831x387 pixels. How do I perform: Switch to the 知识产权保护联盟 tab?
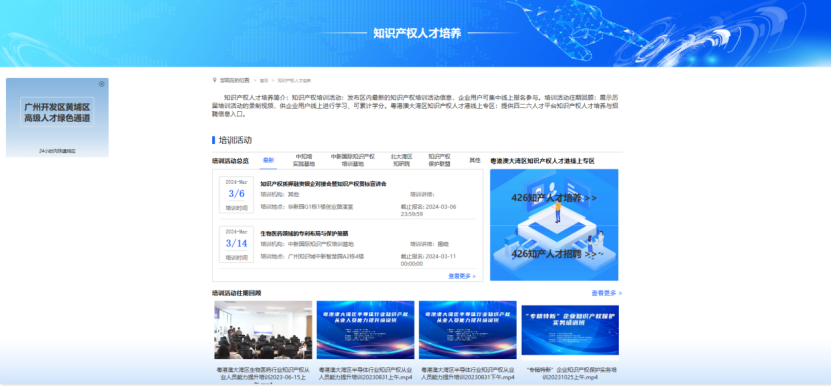[x=439, y=160]
